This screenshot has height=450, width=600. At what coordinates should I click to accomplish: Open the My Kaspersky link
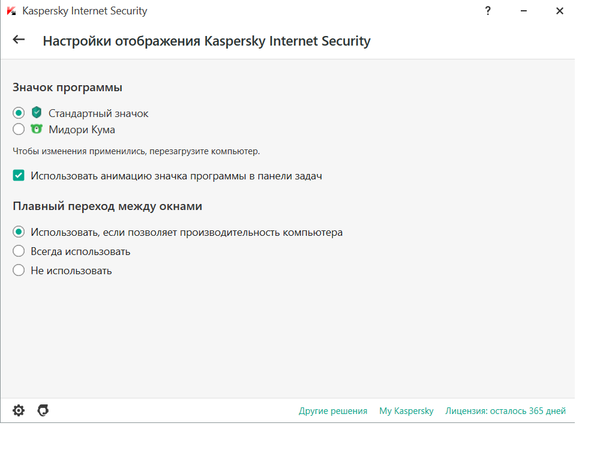click(406, 411)
